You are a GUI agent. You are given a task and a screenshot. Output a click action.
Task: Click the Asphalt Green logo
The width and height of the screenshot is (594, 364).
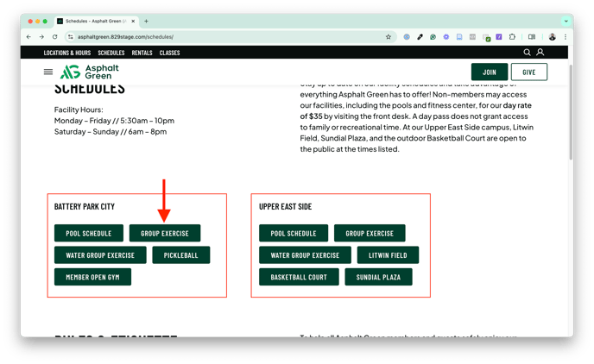tap(89, 72)
